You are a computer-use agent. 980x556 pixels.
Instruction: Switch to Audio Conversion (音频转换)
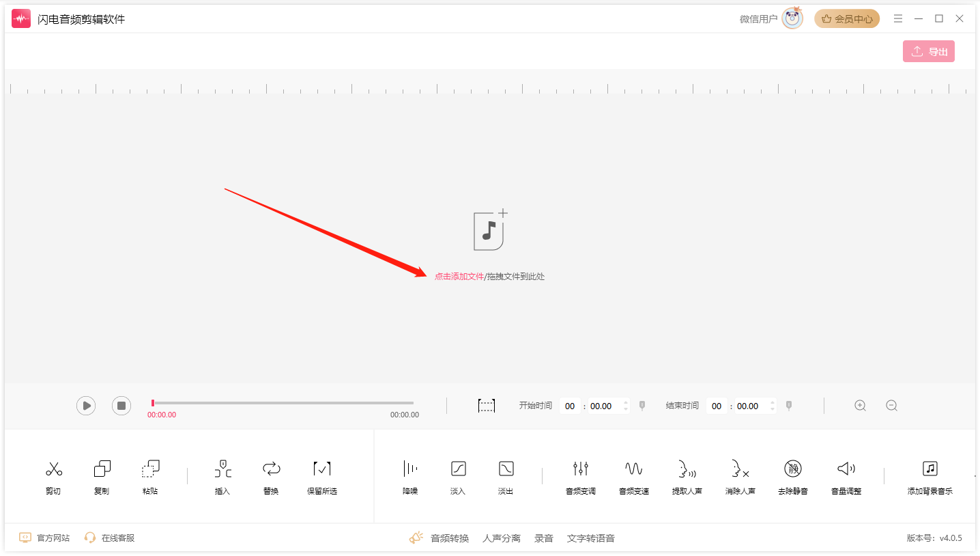point(450,538)
